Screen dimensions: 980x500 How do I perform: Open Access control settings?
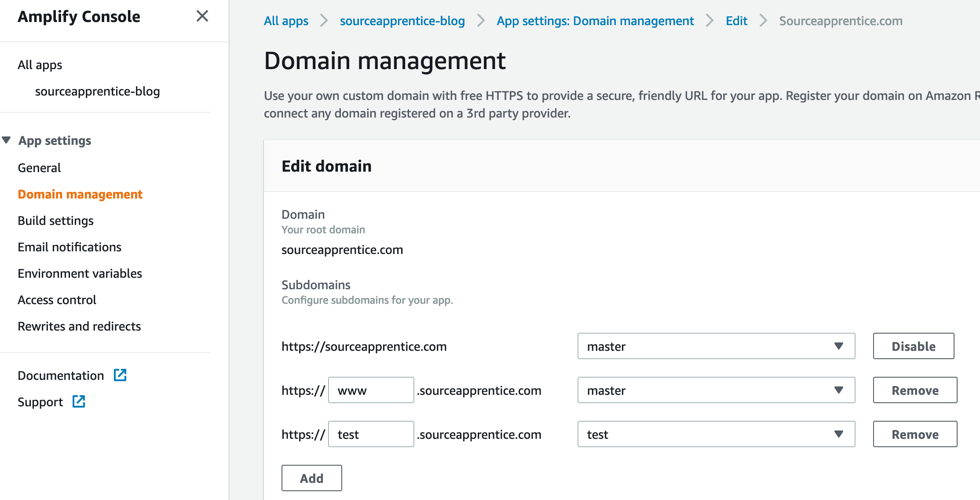57,300
